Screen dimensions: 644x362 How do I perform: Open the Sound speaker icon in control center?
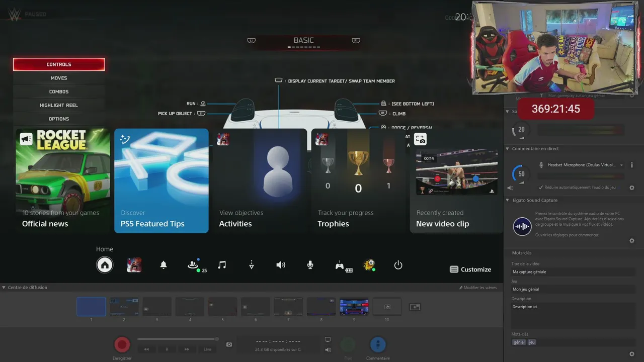pos(281,265)
